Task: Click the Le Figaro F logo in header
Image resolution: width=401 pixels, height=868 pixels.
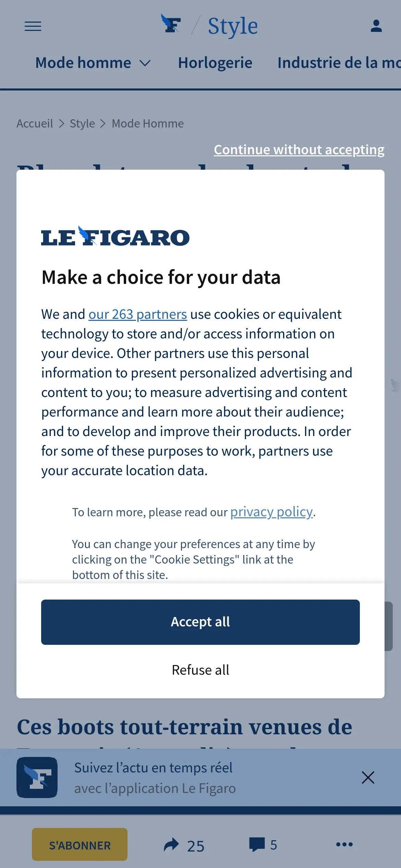Action: [171, 24]
